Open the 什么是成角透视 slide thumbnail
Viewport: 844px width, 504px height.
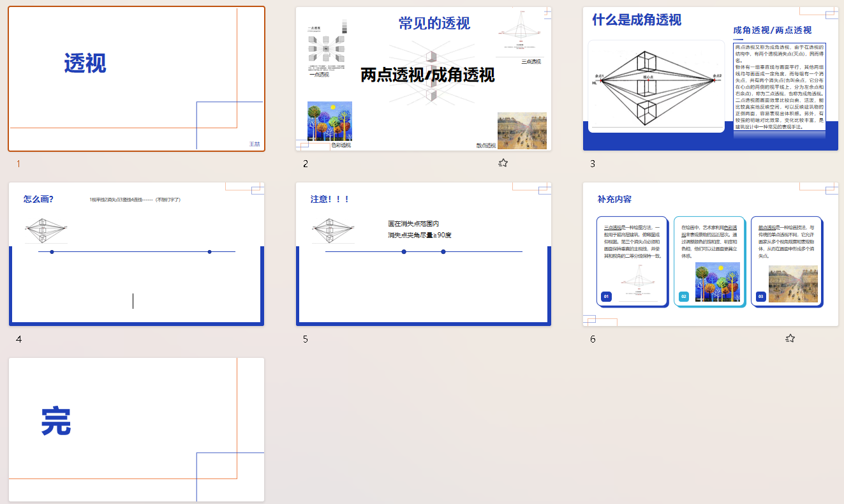tap(710, 78)
